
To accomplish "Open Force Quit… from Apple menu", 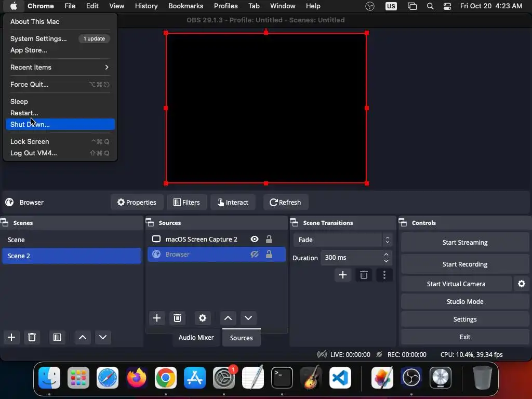I will (x=60, y=84).
